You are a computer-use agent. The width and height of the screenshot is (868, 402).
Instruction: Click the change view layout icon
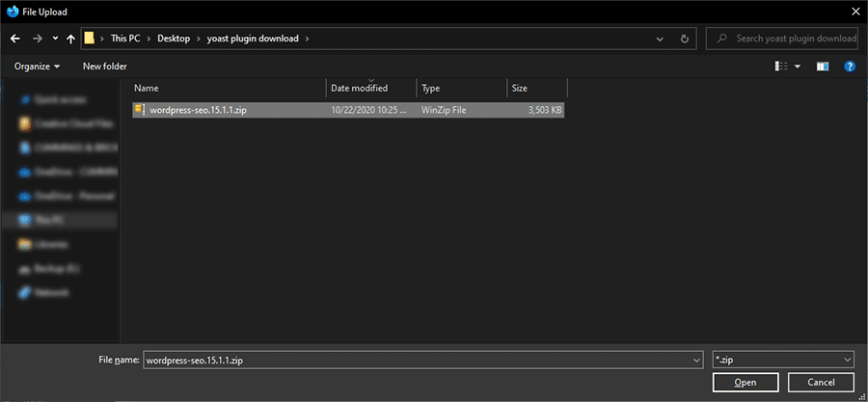[781, 67]
